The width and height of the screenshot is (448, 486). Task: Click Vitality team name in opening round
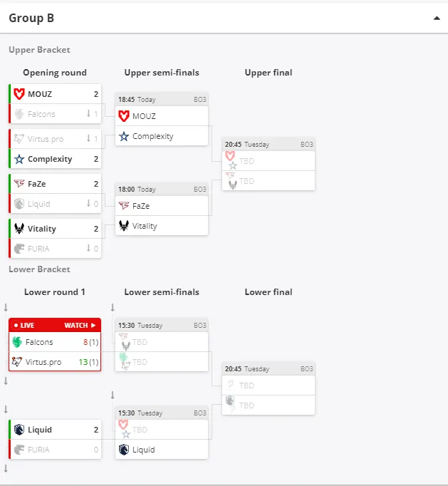42,229
